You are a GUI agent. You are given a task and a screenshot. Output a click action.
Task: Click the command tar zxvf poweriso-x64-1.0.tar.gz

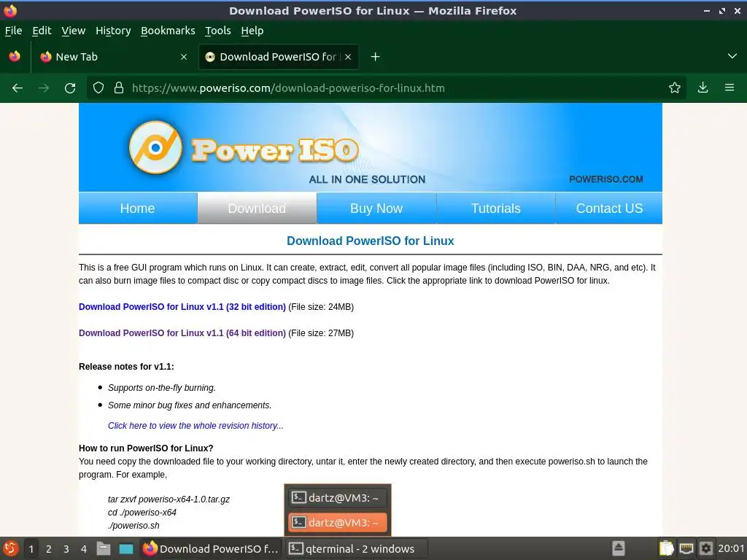coord(169,499)
